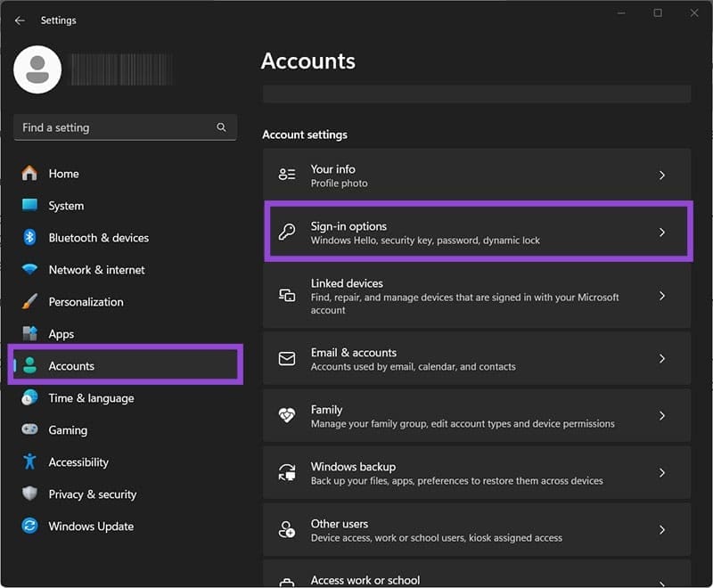
Task: Select the Privacy & security shield icon
Action: (30, 494)
